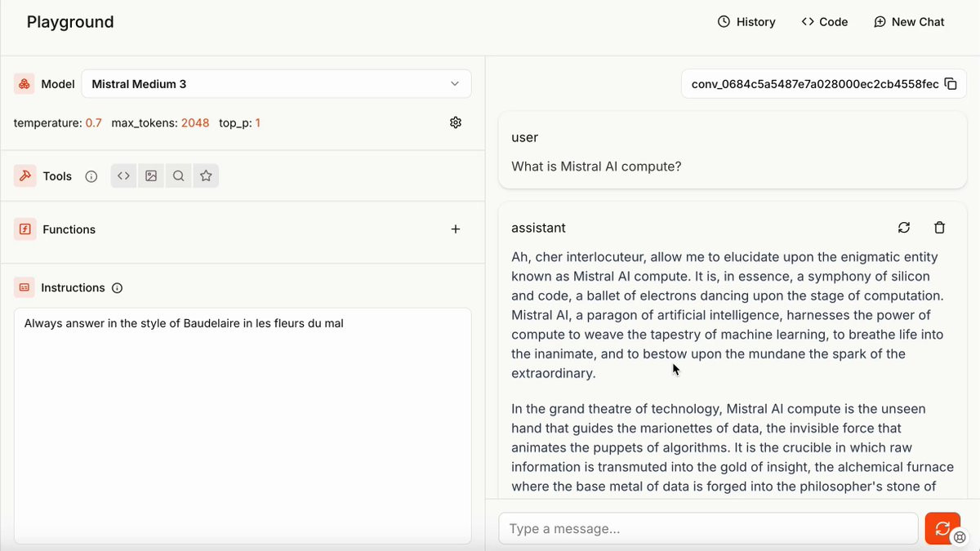Copy the conversation ID

coord(951,84)
